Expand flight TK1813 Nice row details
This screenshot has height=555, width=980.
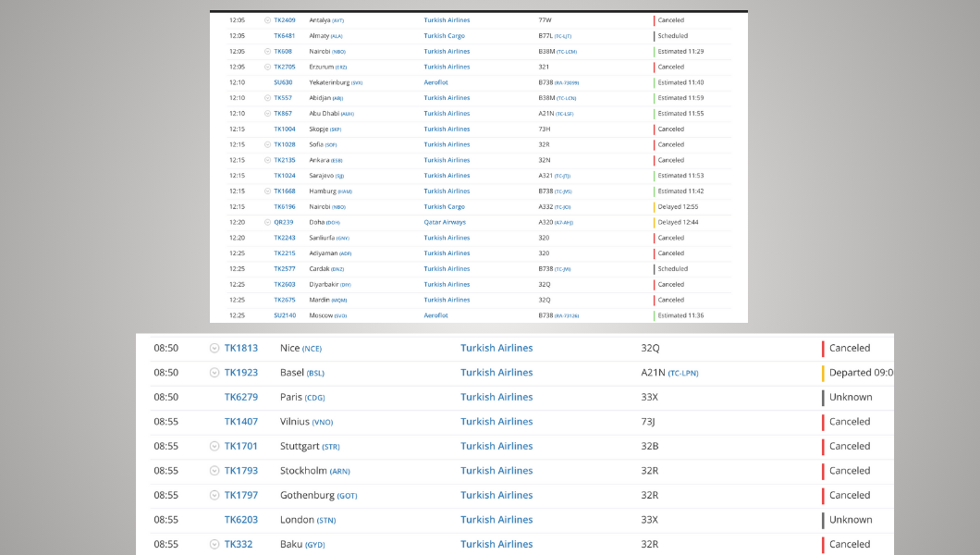pyautogui.click(x=214, y=348)
